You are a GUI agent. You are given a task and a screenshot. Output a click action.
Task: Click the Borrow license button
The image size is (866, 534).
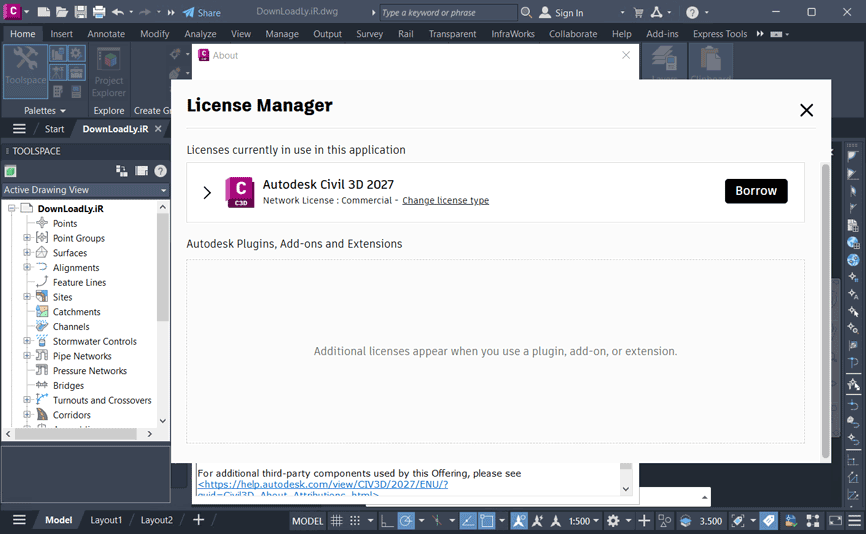click(756, 191)
